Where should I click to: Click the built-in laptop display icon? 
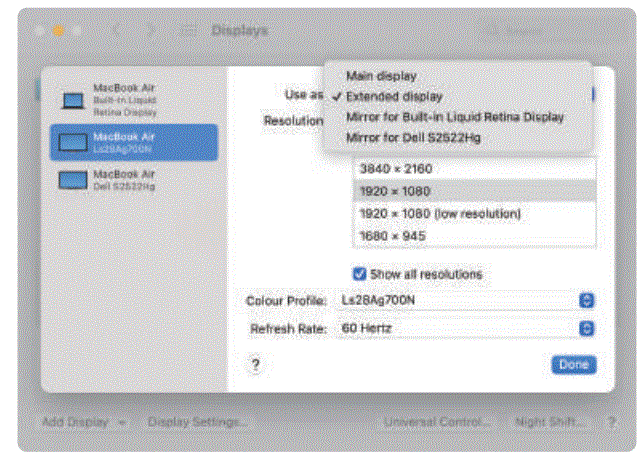tap(73, 101)
